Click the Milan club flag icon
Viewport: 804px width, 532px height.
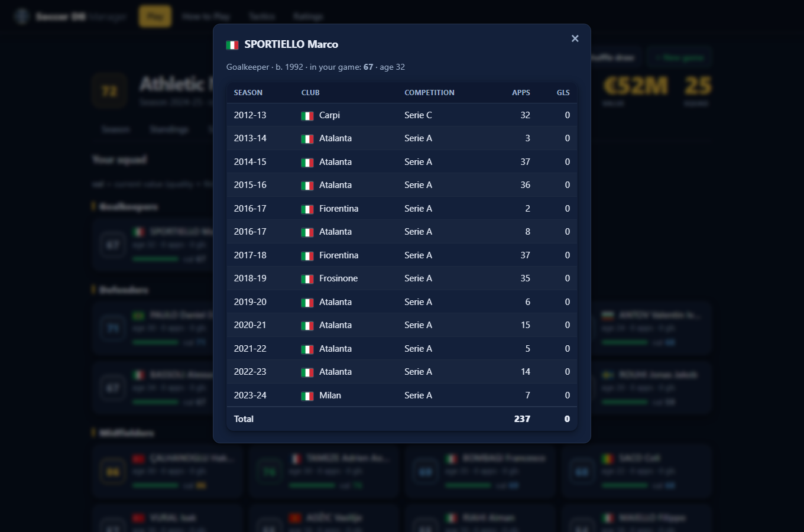coord(307,396)
